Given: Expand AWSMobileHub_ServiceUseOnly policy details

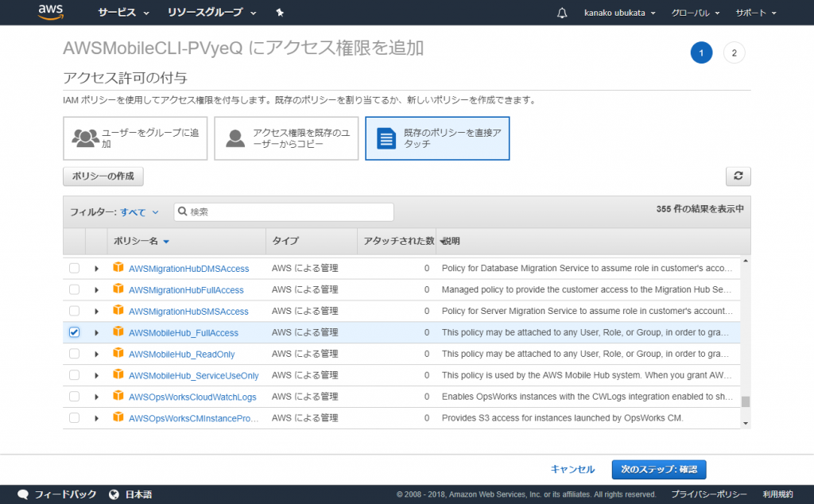Looking at the screenshot, I should point(96,375).
